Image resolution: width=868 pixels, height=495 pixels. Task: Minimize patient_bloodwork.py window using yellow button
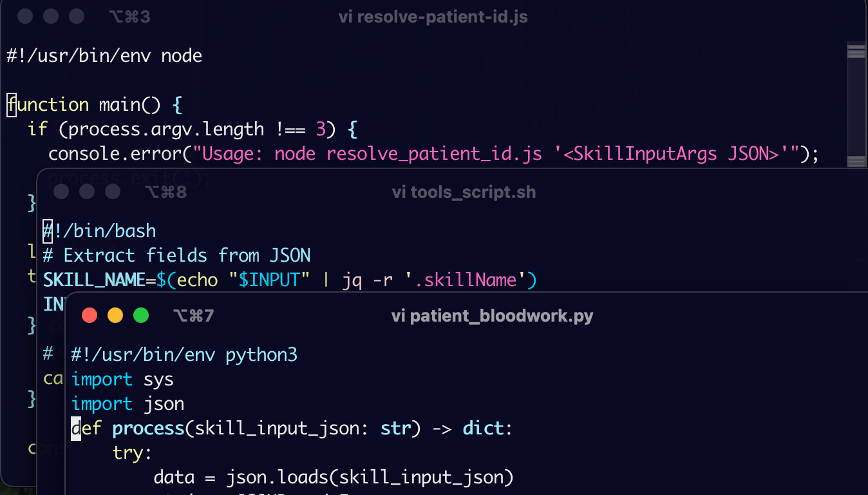click(x=115, y=315)
